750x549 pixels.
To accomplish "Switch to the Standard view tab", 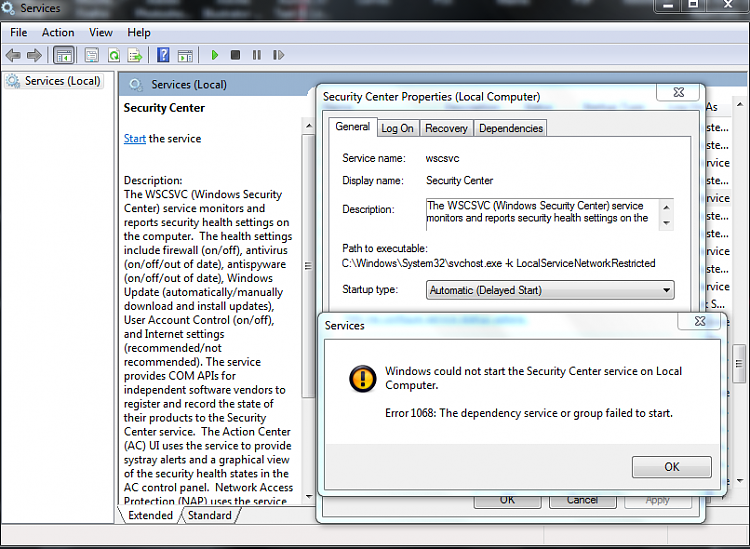I will [210, 515].
